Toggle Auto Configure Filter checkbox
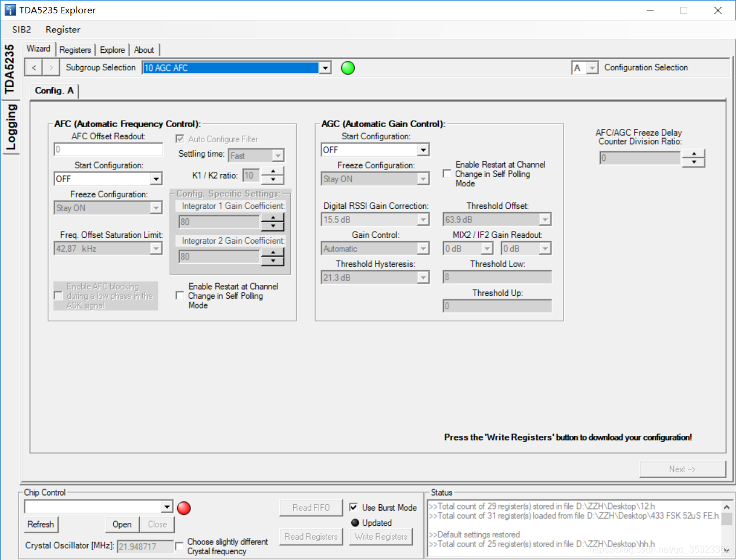The width and height of the screenshot is (736, 560). pos(180,139)
